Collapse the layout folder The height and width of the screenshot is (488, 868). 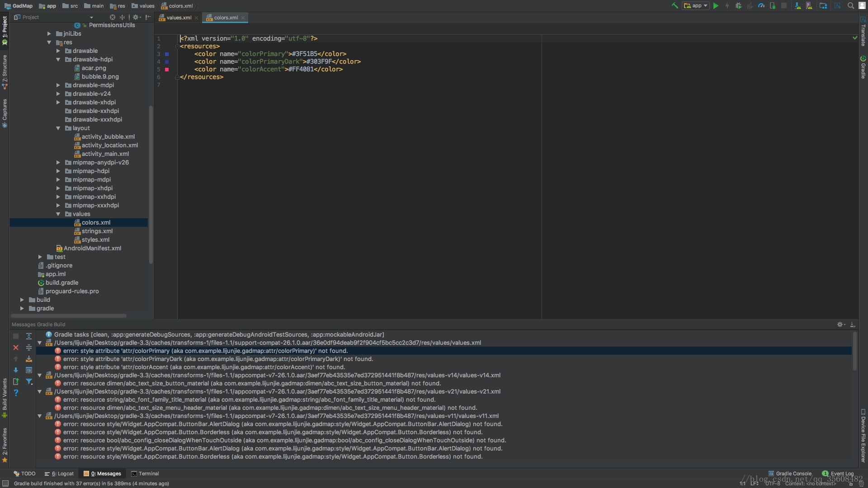pyautogui.click(x=58, y=128)
